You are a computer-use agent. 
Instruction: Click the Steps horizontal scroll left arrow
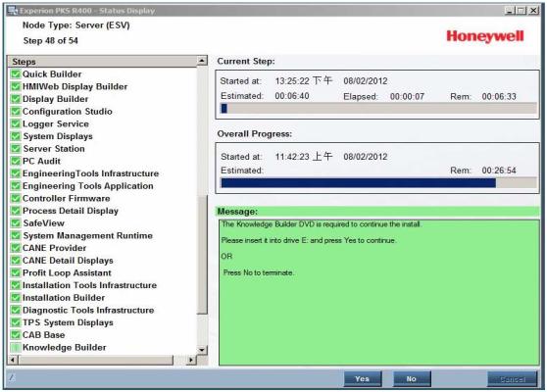pos(13,360)
